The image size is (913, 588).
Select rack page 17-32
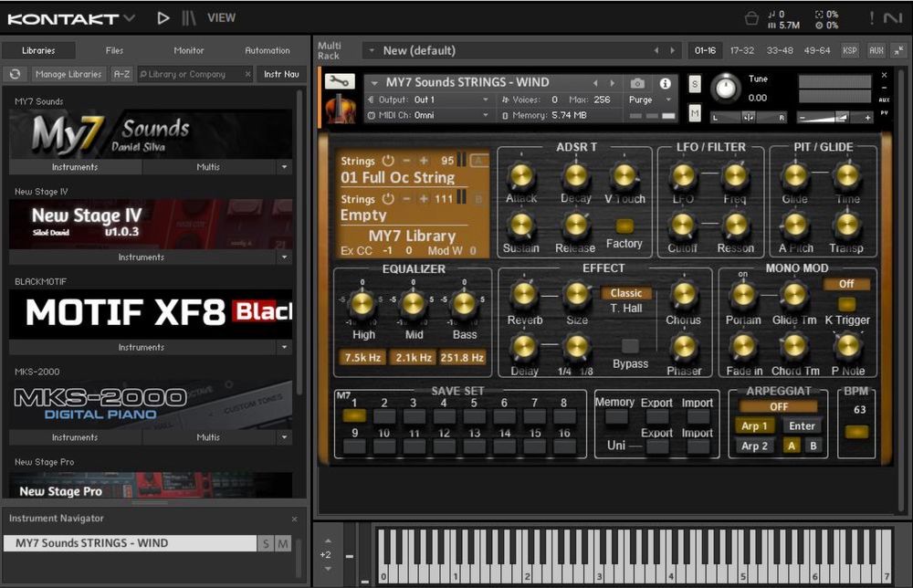(x=741, y=50)
